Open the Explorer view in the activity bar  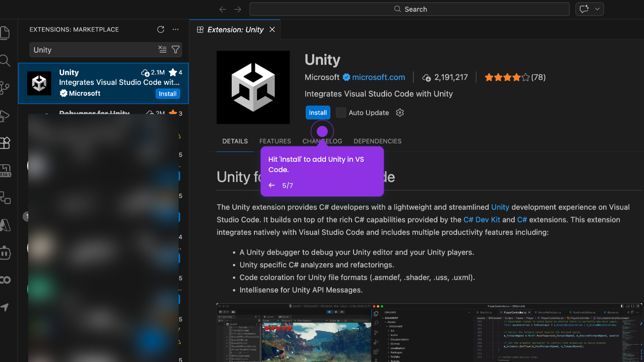[x=4, y=33]
